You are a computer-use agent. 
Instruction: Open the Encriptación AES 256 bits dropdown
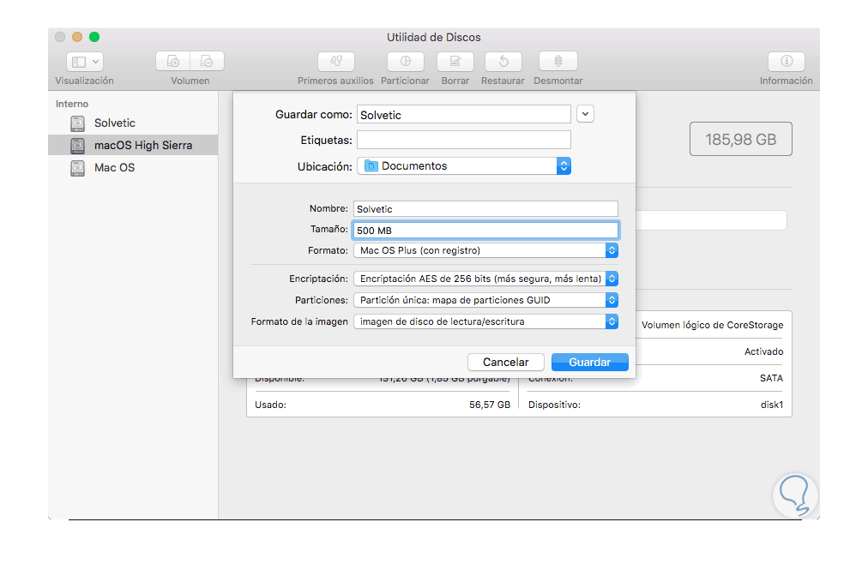tap(485, 279)
